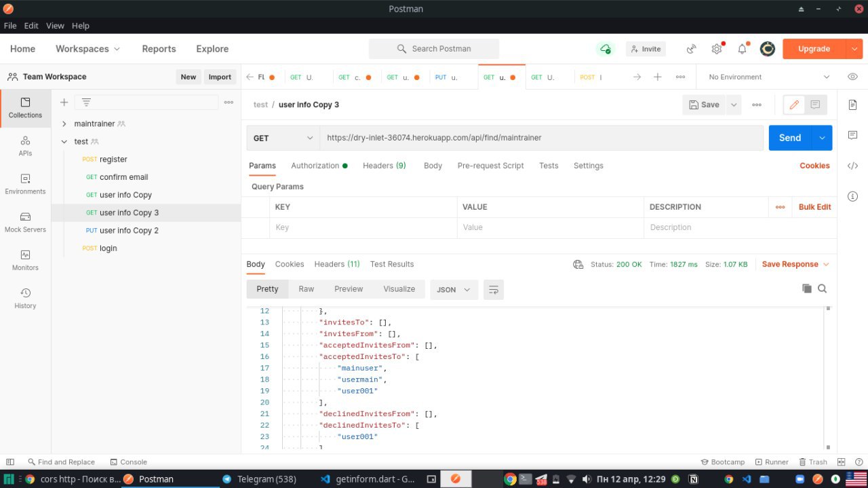The height and width of the screenshot is (488, 868).
Task: Open the Collections sidebar panel
Action: click(25, 108)
